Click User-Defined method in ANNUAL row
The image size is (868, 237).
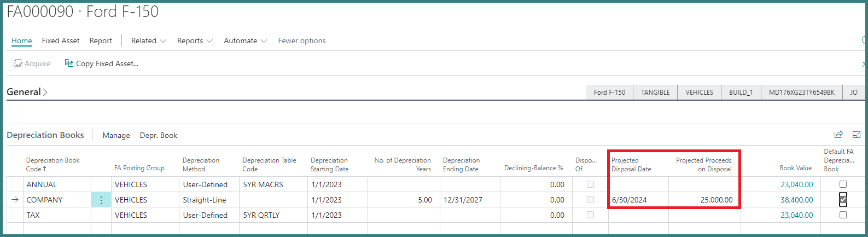[x=205, y=184]
